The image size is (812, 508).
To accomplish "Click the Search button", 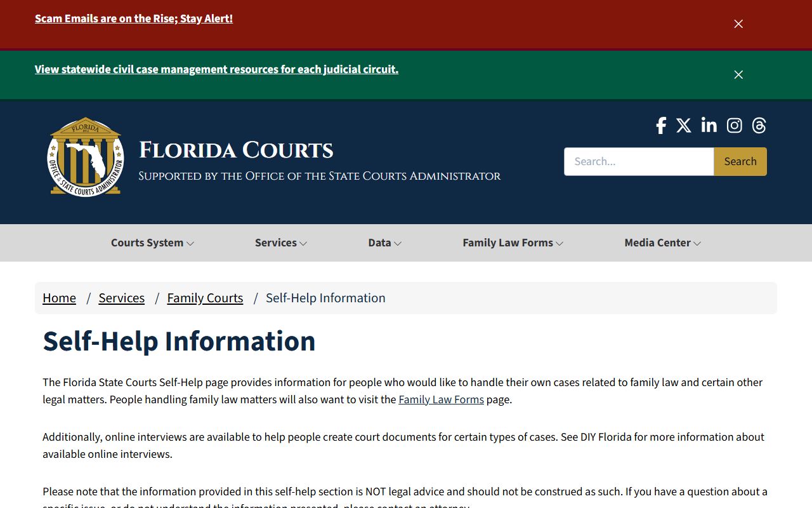I will coord(740,161).
